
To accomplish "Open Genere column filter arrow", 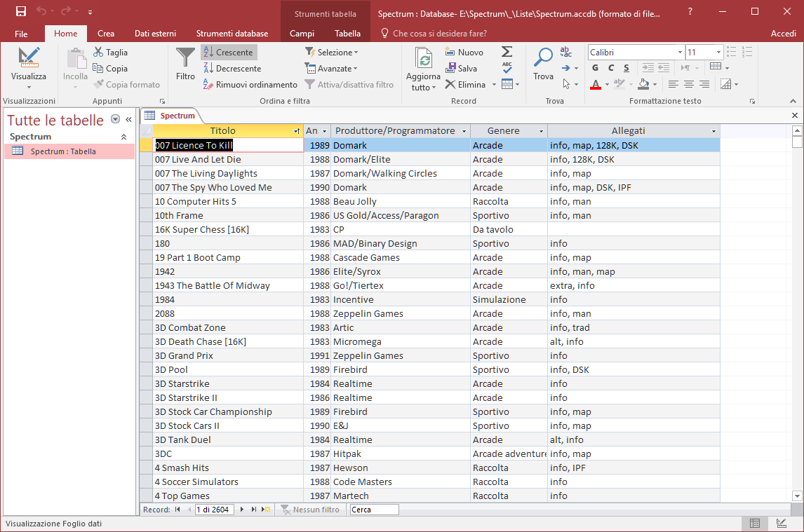I will tap(541, 131).
